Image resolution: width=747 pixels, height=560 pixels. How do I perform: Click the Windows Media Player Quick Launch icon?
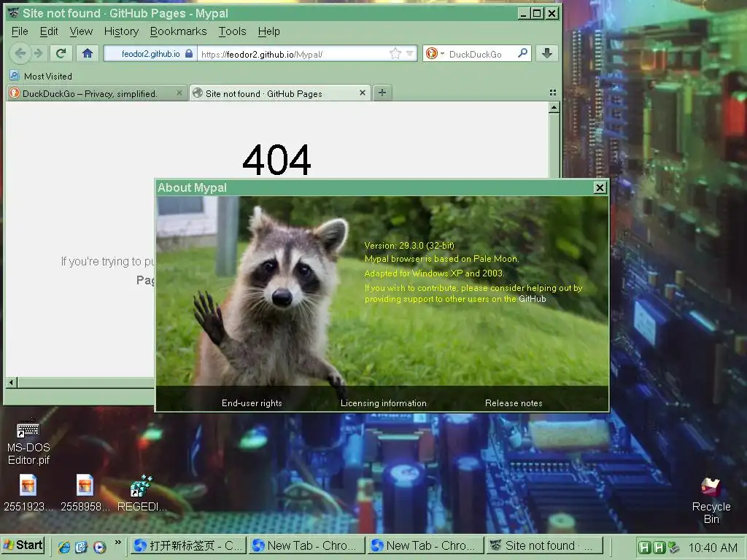pyautogui.click(x=99, y=547)
